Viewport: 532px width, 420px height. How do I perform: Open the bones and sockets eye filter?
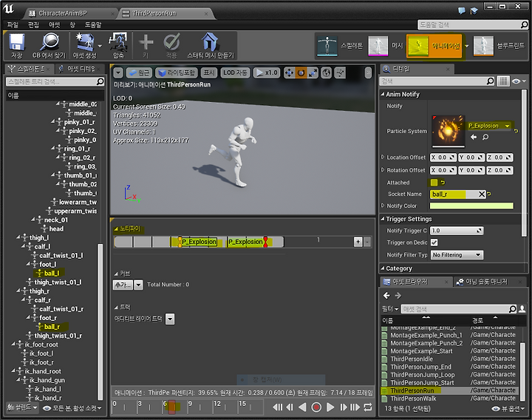pos(72,408)
